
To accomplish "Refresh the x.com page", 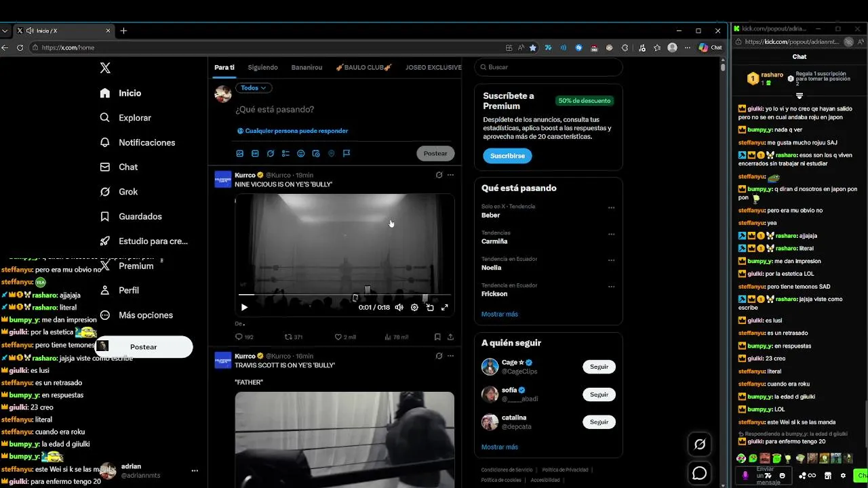I will [x=20, y=47].
